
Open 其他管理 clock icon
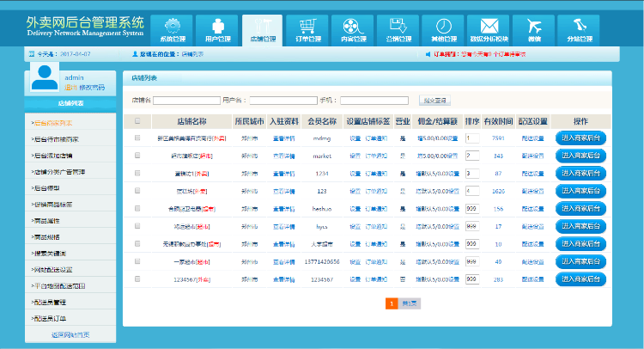point(444,26)
